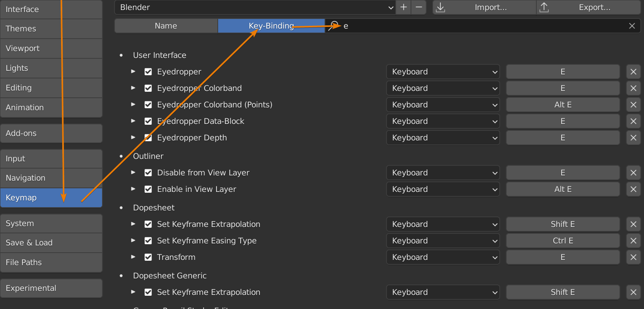Open Keyboard type dropdown for Eyedropper Colorband
Viewport: 644px width, 309px height.
pyautogui.click(x=443, y=88)
